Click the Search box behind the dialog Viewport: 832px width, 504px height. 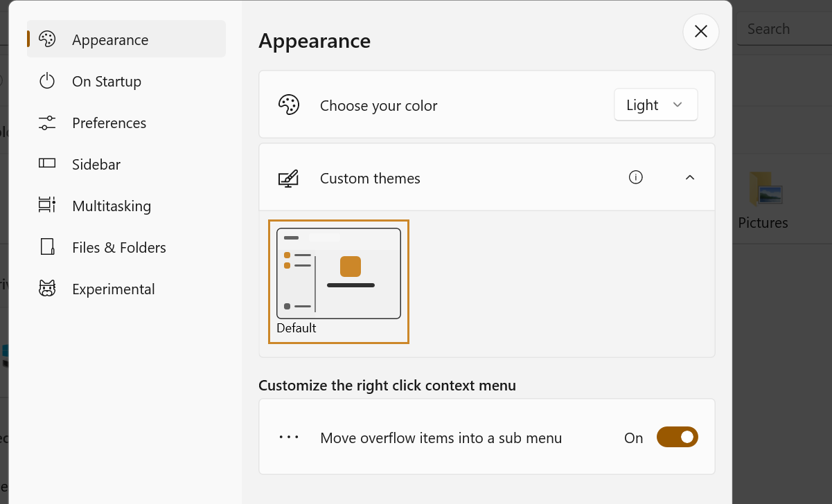(783, 29)
